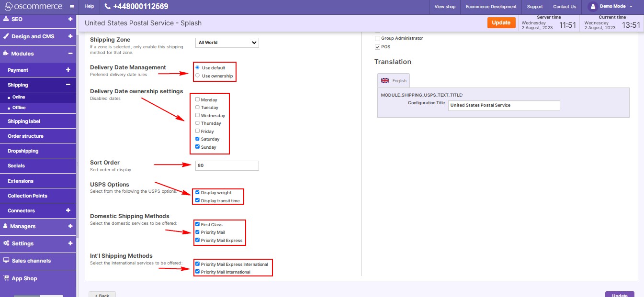Open the Contact Us link
The height and width of the screenshot is (297, 644).
point(565,7)
